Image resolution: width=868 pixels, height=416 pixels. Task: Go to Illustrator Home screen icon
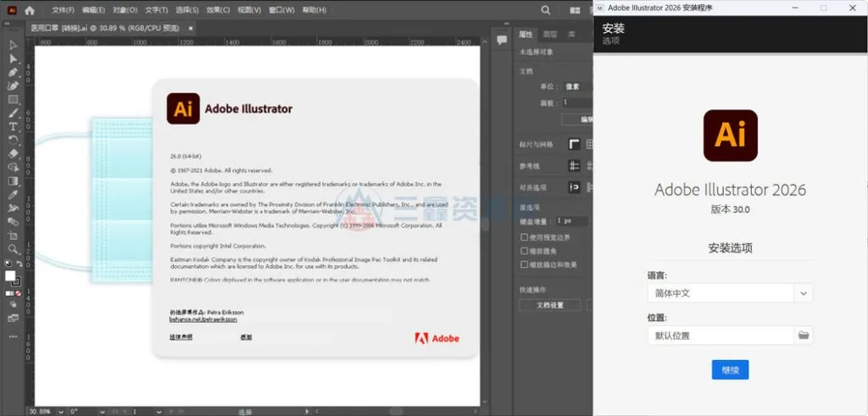pyautogui.click(x=30, y=10)
